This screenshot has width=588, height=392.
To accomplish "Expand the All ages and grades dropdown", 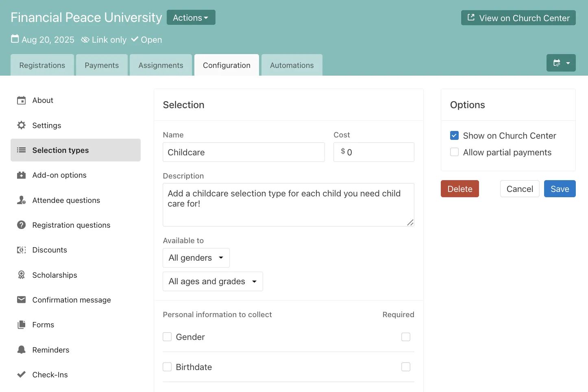I will click(213, 281).
